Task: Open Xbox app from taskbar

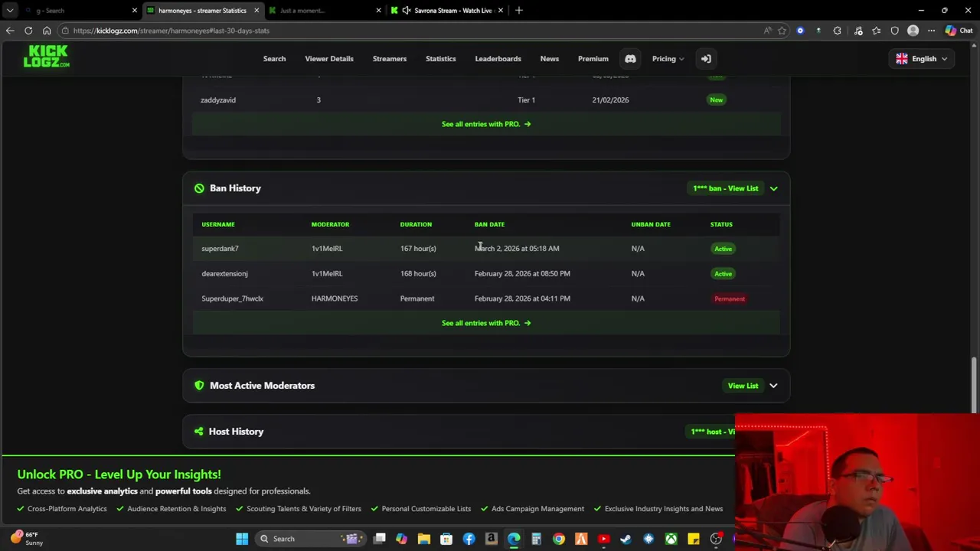Action: [671, 539]
